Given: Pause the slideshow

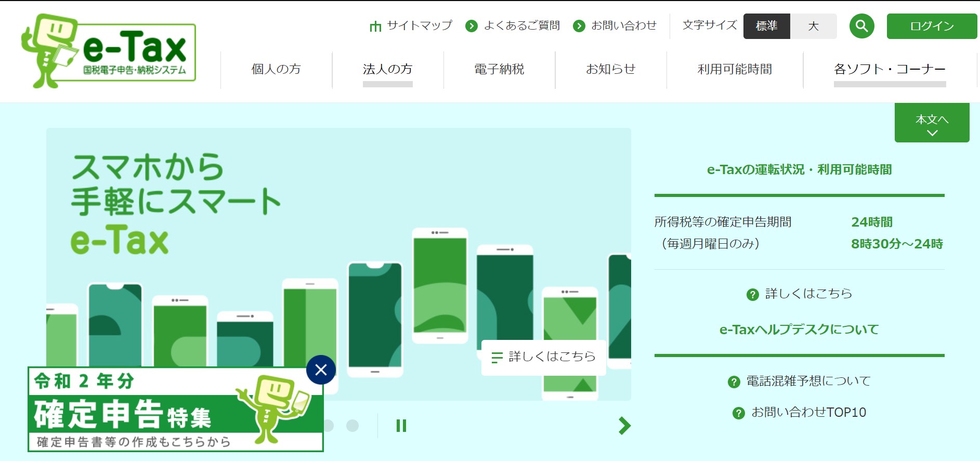Looking at the screenshot, I should pos(401,426).
